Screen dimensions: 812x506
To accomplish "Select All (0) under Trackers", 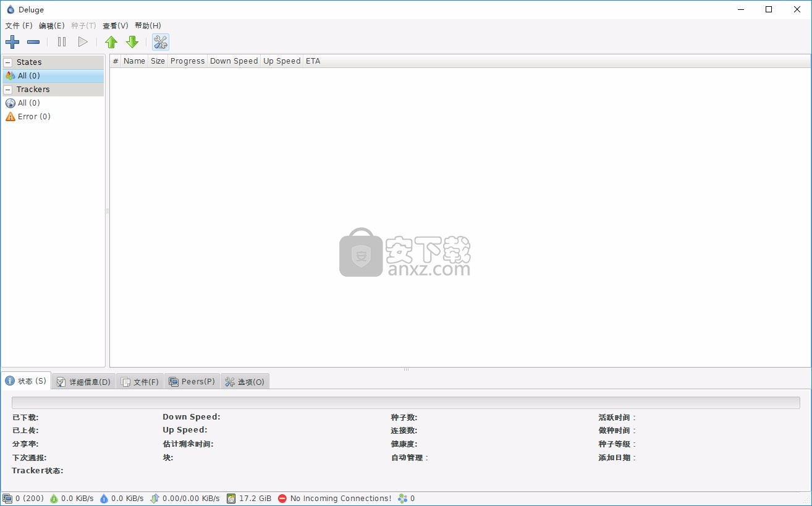I will [53, 103].
